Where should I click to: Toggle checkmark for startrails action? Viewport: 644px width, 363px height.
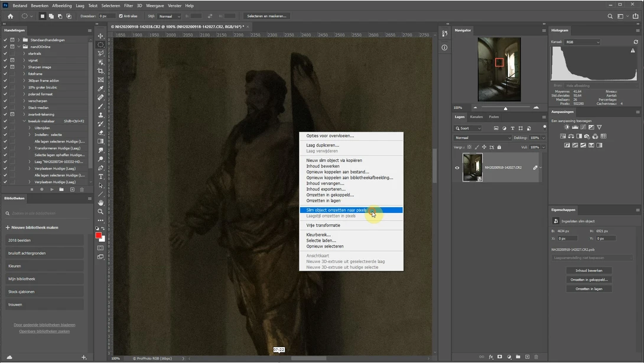(x=5, y=53)
